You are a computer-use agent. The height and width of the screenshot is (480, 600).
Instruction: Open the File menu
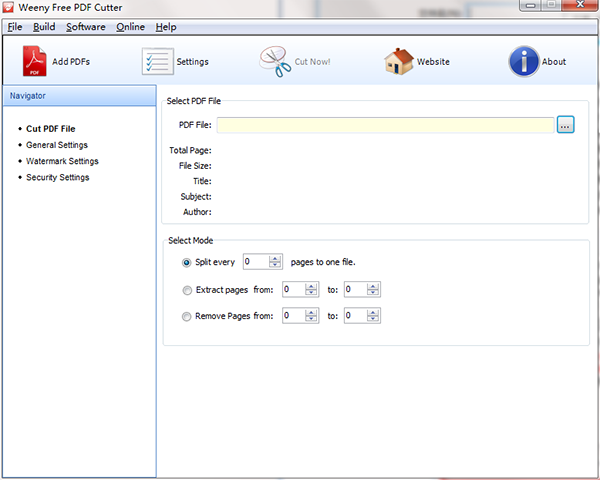pyautogui.click(x=15, y=27)
